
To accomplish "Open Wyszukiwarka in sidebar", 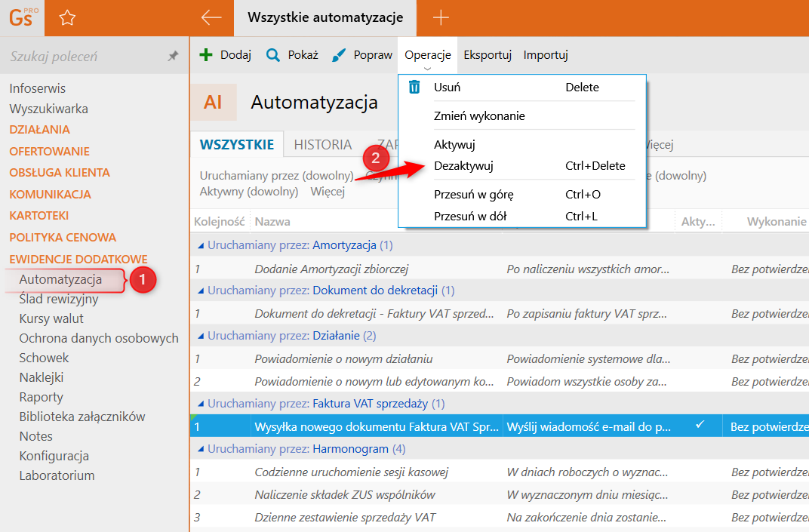I will click(x=48, y=109).
